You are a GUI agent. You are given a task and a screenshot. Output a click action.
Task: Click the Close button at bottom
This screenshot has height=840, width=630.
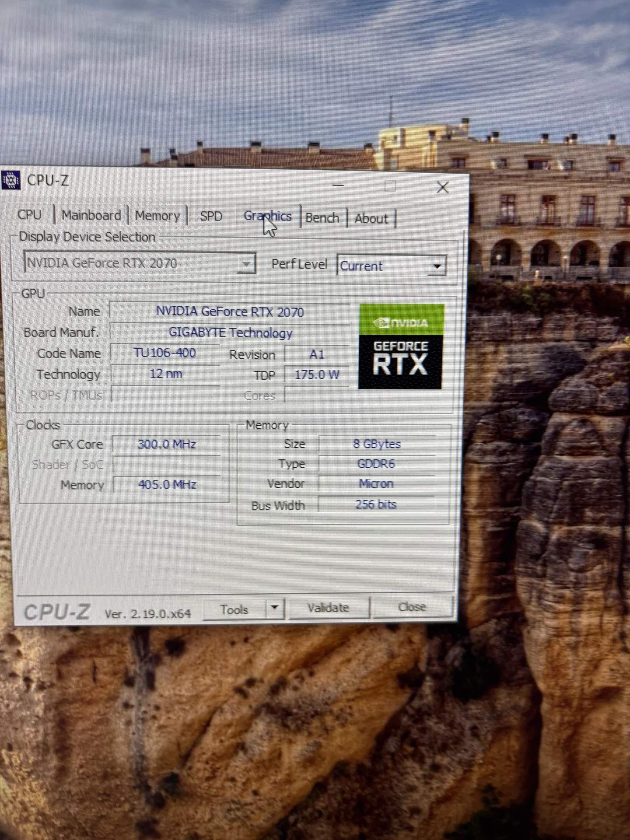pos(412,607)
